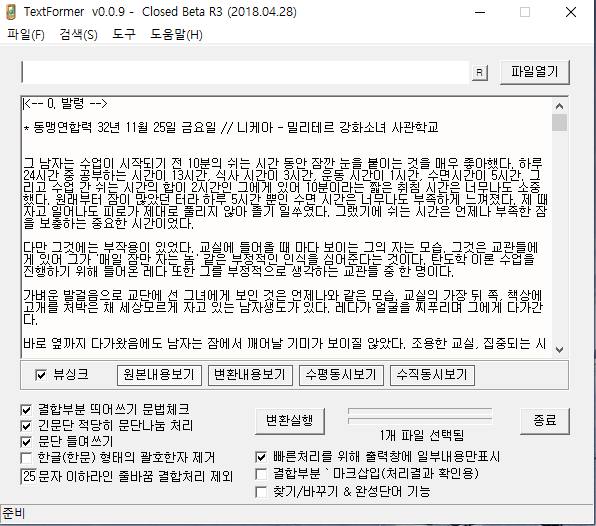Disable 결합부분 띄어쓰기 문법체크 option
The width and height of the screenshot is (596, 526).
pos(26,410)
